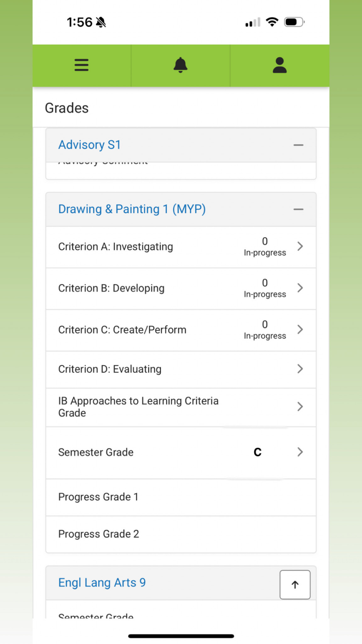The image size is (362, 644).
Task: Open Engl Lang Arts 9 course
Action: (102, 583)
